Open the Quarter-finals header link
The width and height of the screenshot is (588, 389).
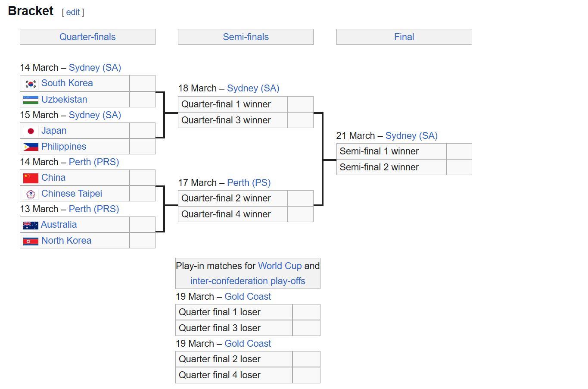[x=87, y=37]
